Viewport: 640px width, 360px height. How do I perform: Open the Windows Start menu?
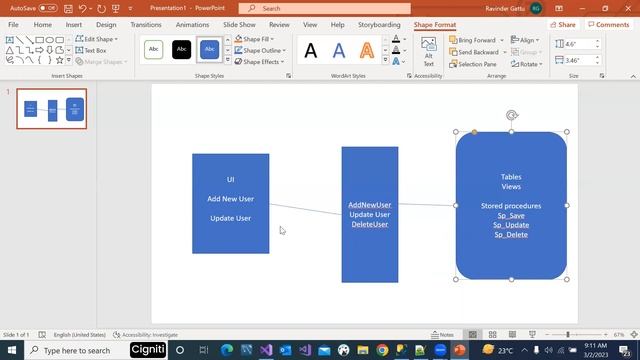click(12, 350)
